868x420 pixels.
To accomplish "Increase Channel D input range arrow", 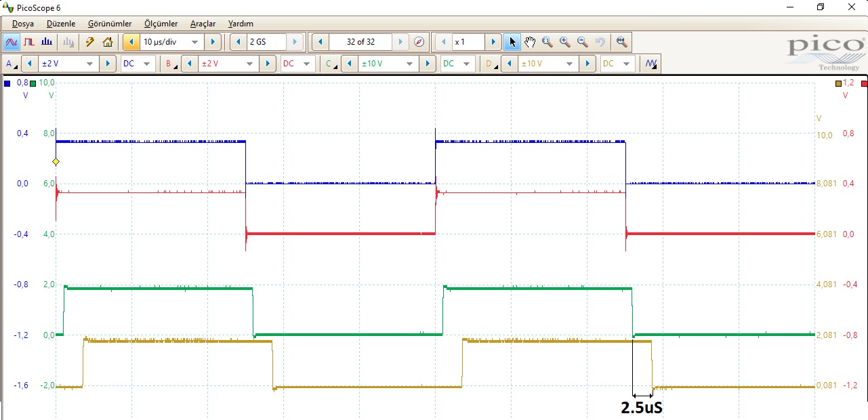I will pos(587,64).
